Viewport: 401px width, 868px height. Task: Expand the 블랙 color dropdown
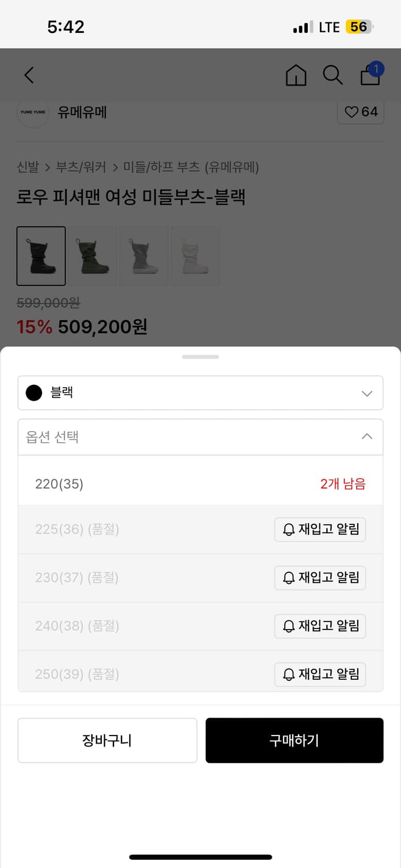tap(200, 393)
